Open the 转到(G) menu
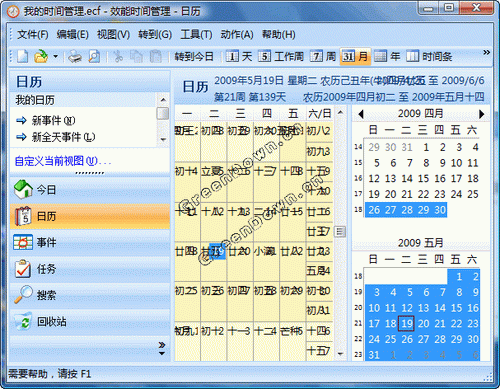The width and height of the screenshot is (500, 389). pyautogui.click(x=155, y=34)
